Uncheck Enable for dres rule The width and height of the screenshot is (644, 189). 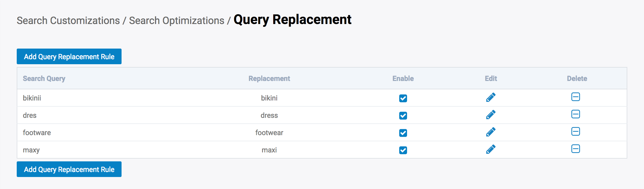(403, 116)
